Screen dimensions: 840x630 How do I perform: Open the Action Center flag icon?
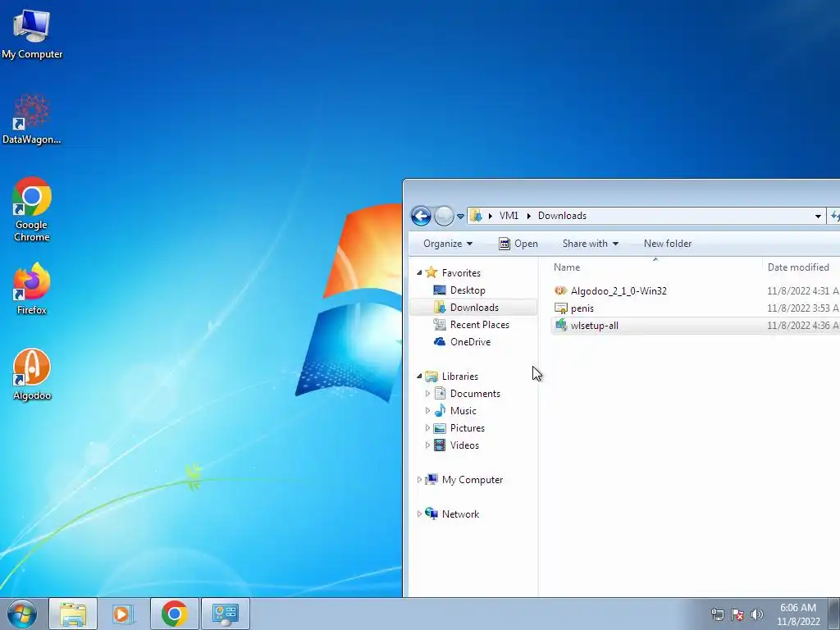[737, 614]
